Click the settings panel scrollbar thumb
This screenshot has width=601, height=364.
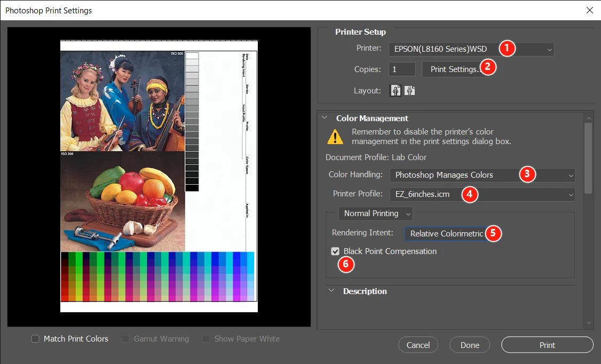588,158
